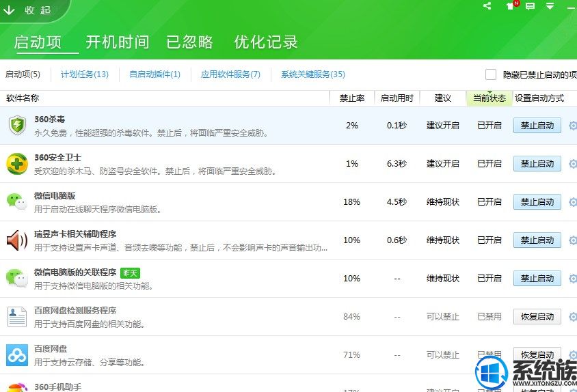Open gear settings for 百度网盘检测服务程序 row

click(x=573, y=317)
